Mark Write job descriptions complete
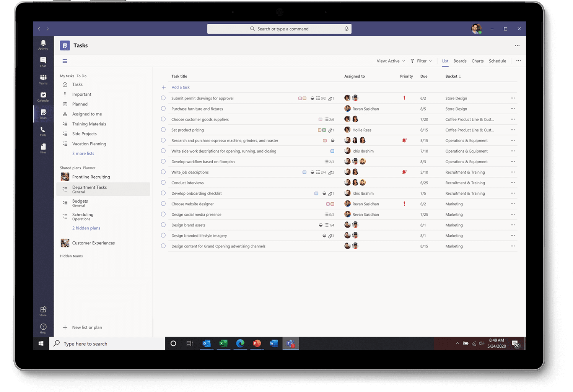Screen dimensions: 573x392 163,172
